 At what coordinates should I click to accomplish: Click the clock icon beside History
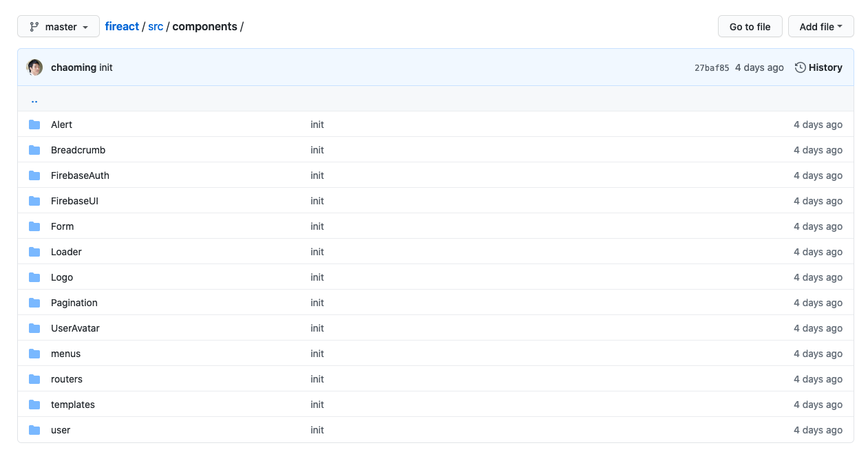(801, 67)
